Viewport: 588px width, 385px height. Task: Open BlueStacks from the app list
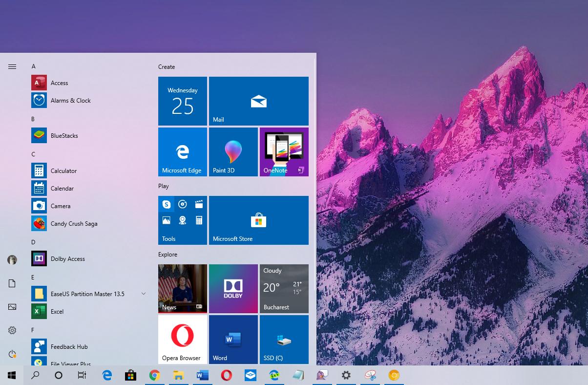click(88, 136)
